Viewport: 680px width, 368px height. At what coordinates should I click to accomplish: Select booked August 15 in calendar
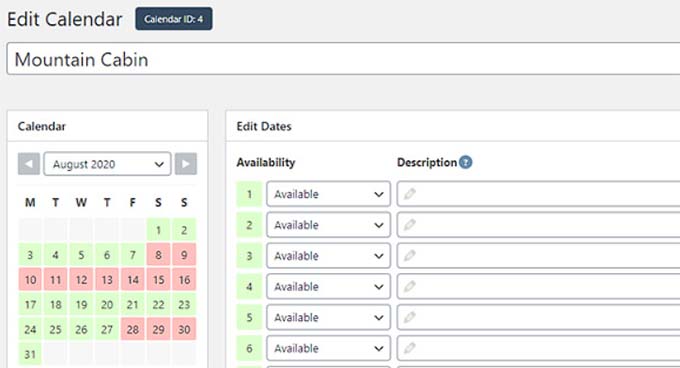tap(158, 280)
